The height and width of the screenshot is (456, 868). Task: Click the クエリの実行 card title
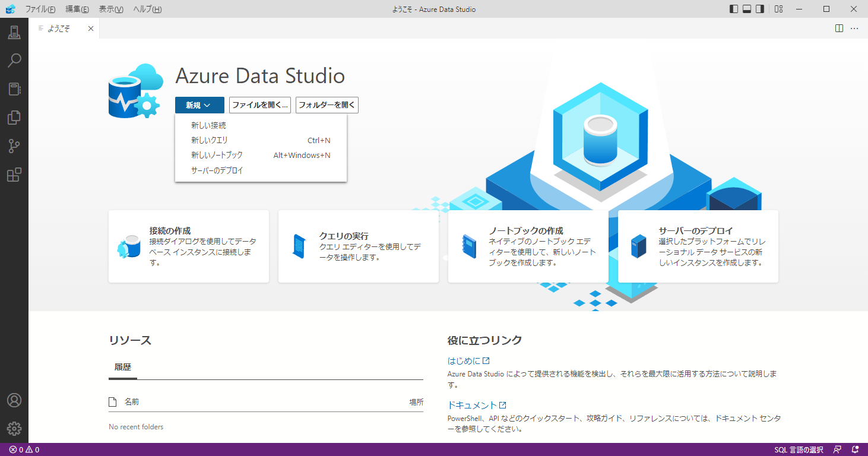coord(344,236)
